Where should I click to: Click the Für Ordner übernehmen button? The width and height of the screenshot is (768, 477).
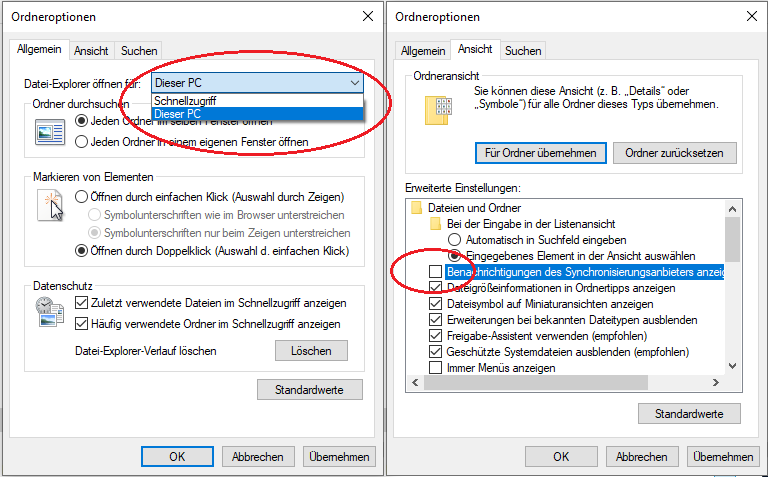click(540, 153)
